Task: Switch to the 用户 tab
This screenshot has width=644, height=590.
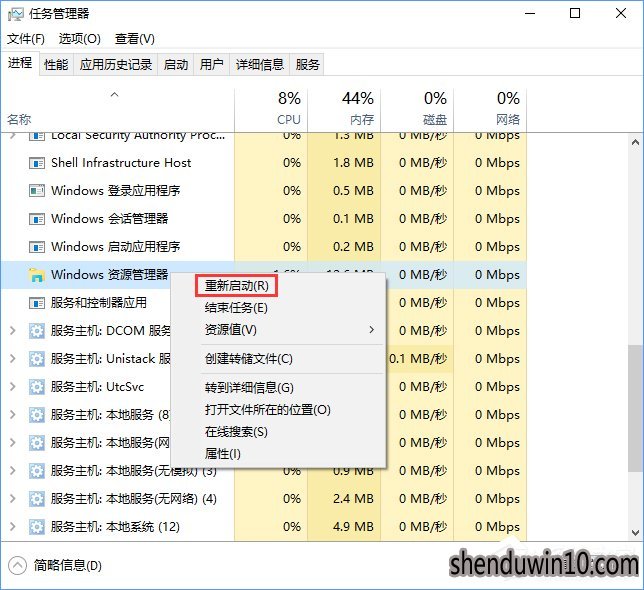Action: tap(212, 64)
